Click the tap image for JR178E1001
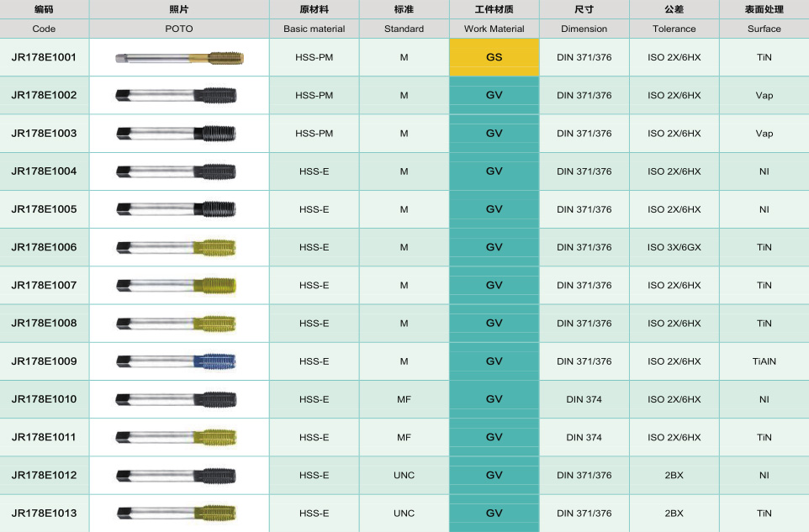 coord(179,58)
